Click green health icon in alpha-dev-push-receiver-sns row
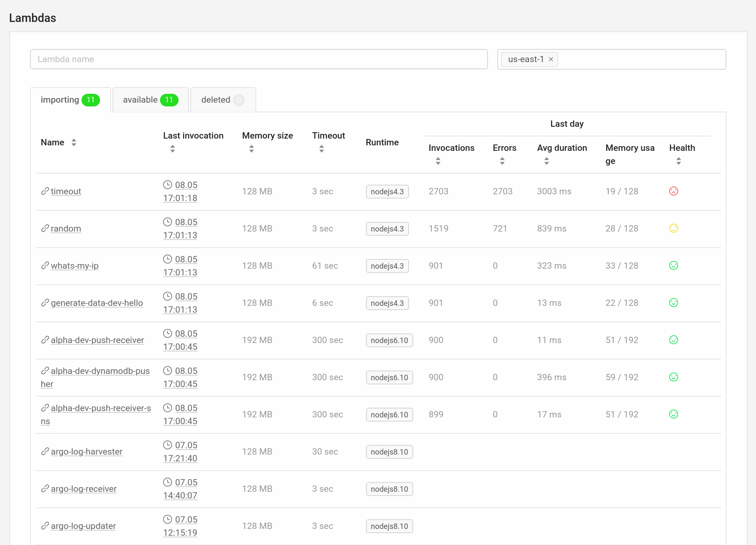The width and height of the screenshot is (756, 545). tap(674, 414)
